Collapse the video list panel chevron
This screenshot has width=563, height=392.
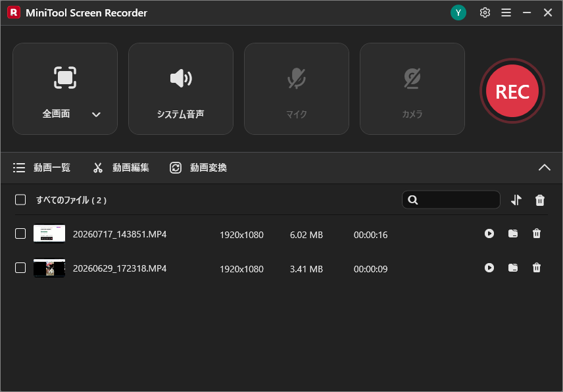point(545,167)
